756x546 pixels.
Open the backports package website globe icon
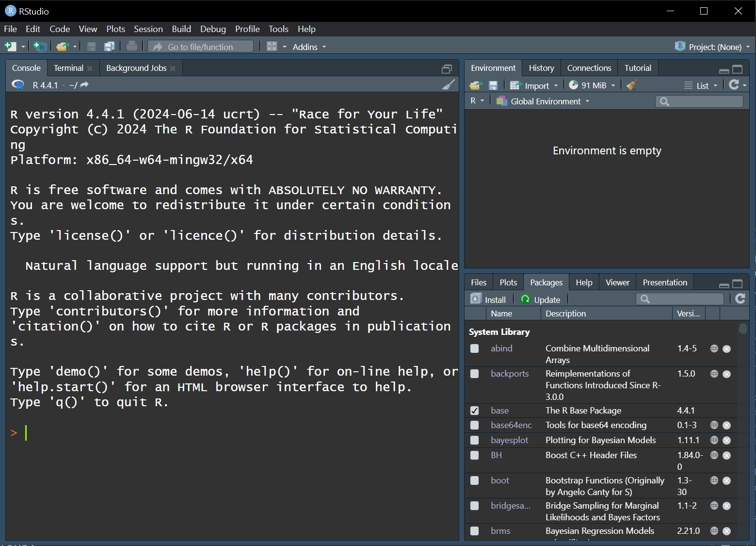(x=714, y=374)
